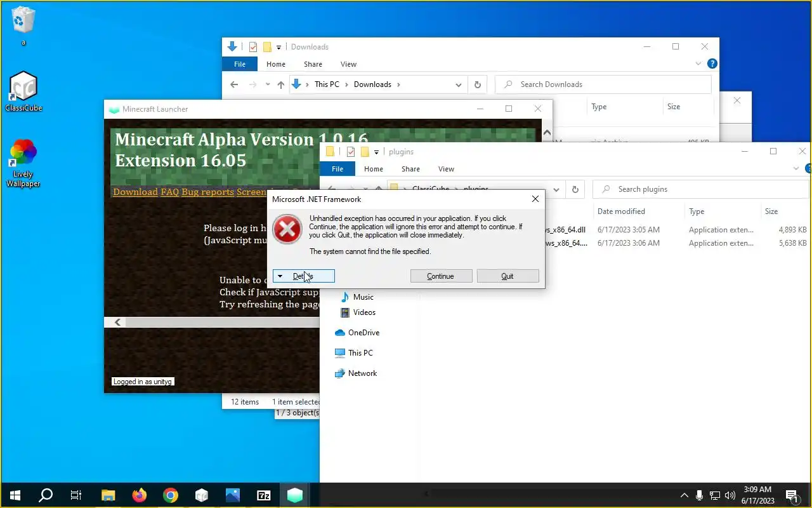Open Quick Access Toolbar dropdown in Downloads window

pos(278,48)
